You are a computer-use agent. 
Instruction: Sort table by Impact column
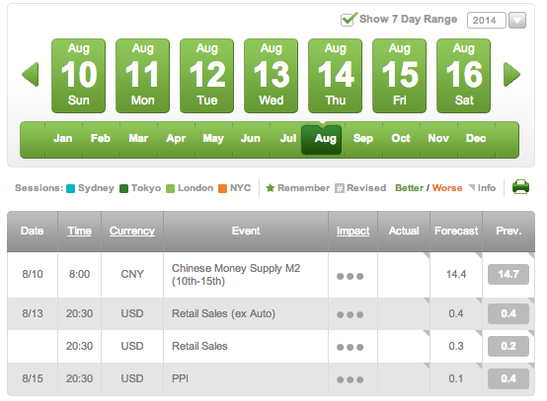[x=353, y=231]
